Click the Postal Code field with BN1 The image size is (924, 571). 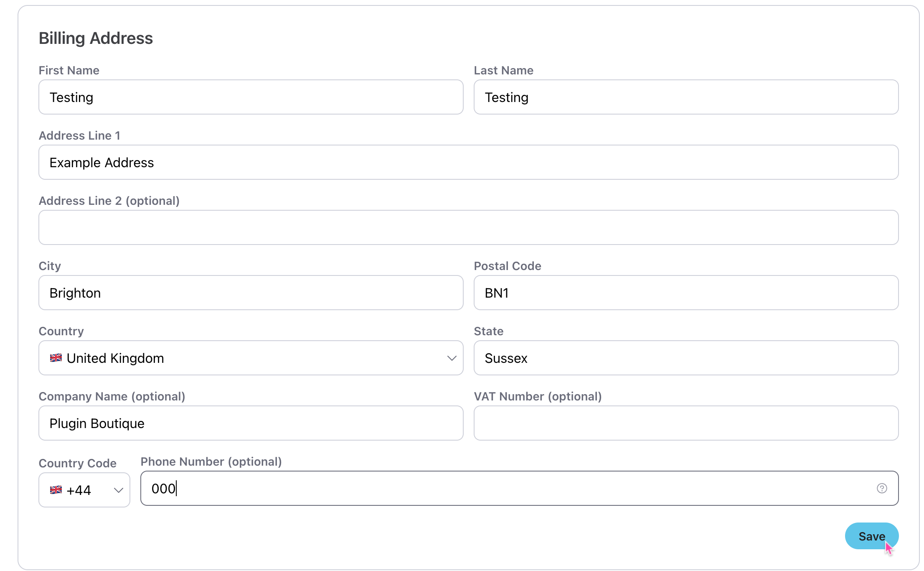[x=686, y=293]
